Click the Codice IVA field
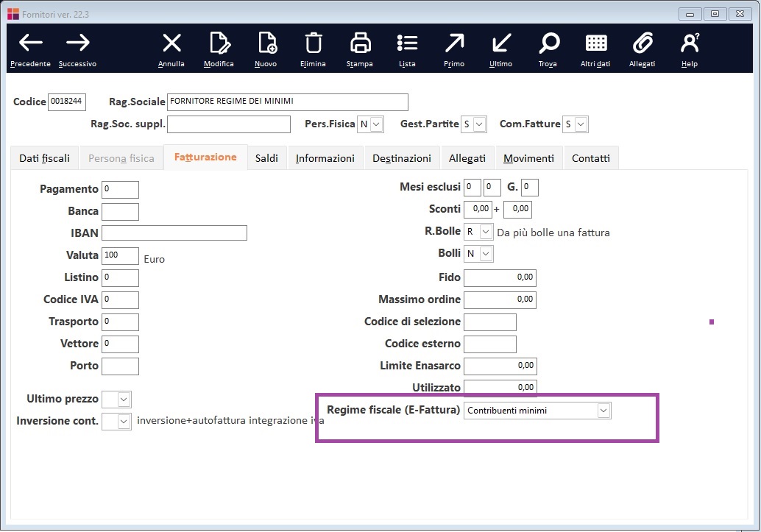Viewport: 761px width, 532px height. click(121, 300)
